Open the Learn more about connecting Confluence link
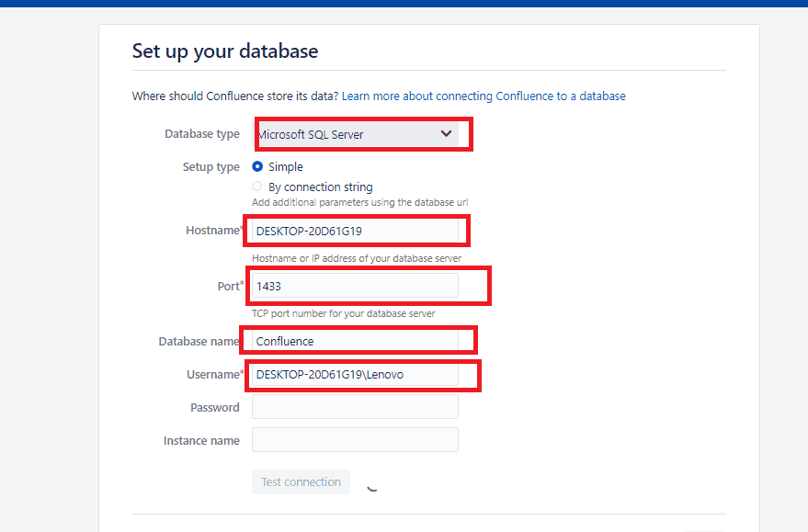Image resolution: width=808 pixels, height=532 pixels. tap(484, 96)
